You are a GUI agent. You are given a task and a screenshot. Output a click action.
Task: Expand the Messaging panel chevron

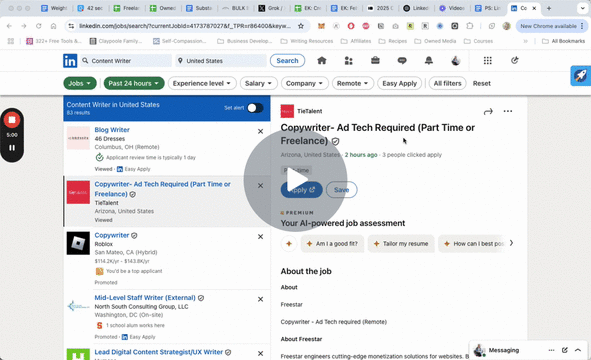click(x=578, y=350)
